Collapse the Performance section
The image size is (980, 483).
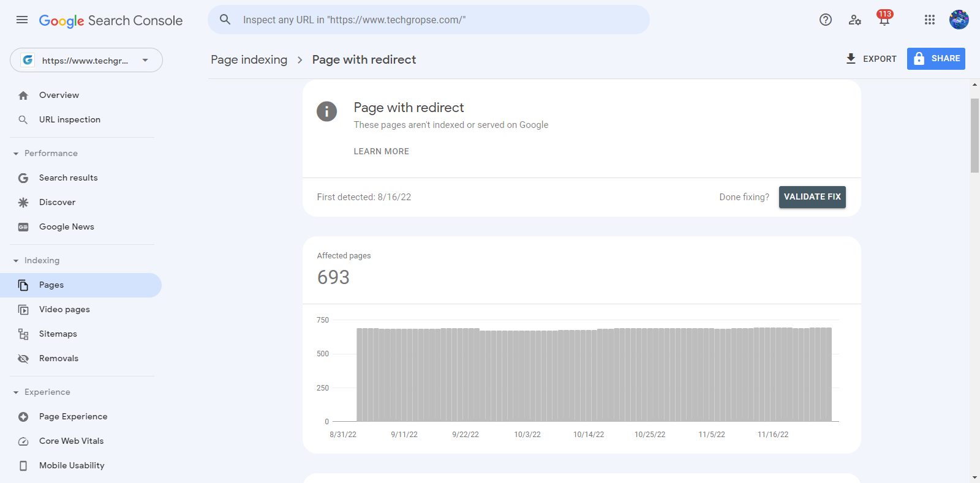coord(16,154)
